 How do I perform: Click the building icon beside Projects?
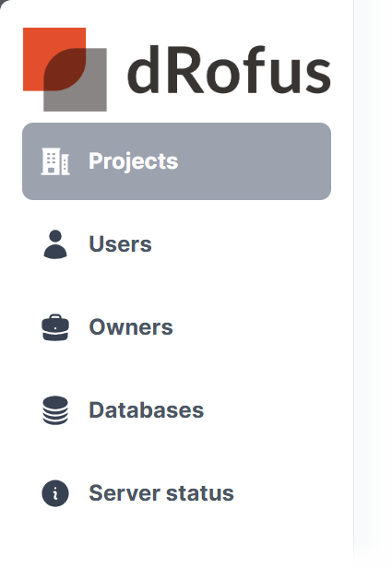click(55, 161)
